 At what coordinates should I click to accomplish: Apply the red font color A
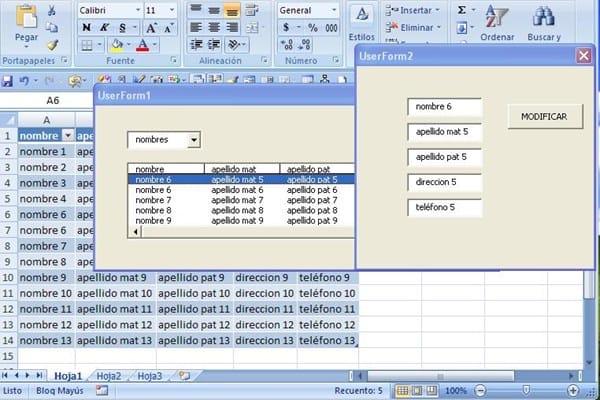[x=142, y=45]
